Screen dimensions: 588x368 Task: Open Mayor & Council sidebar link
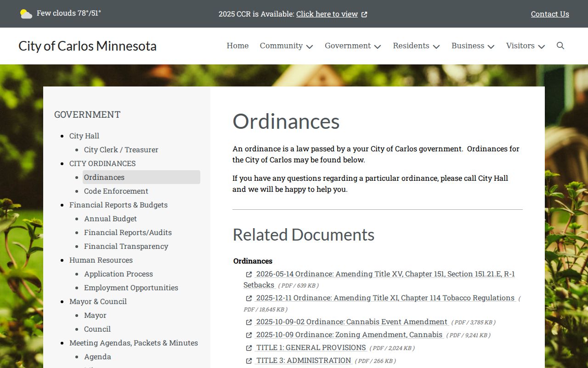point(98,301)
